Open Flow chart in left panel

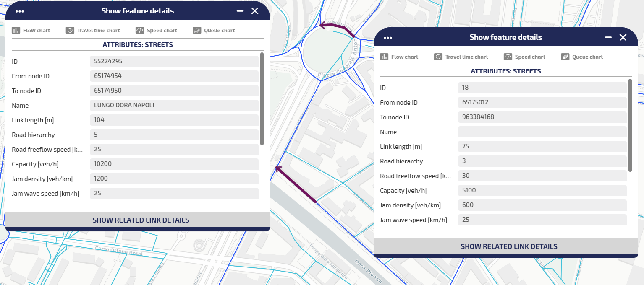[x=31, y=31]
